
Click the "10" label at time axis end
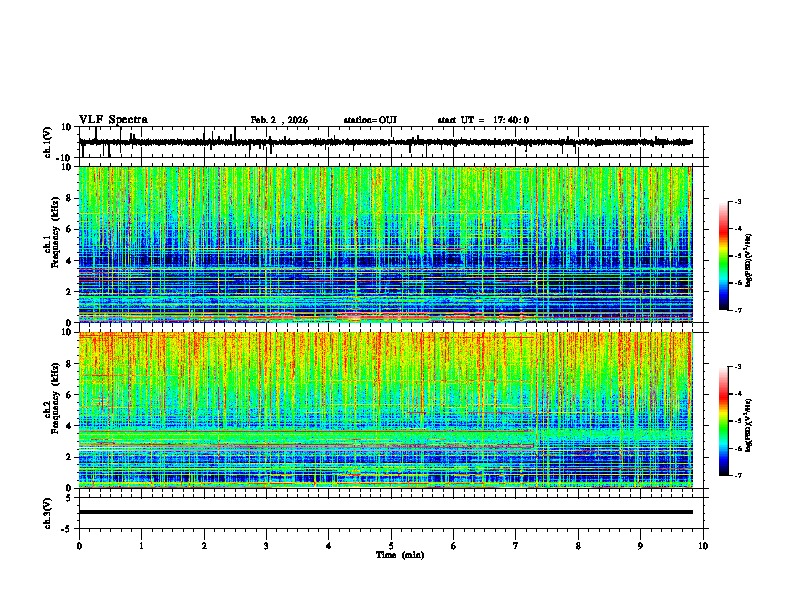(703, 546)
